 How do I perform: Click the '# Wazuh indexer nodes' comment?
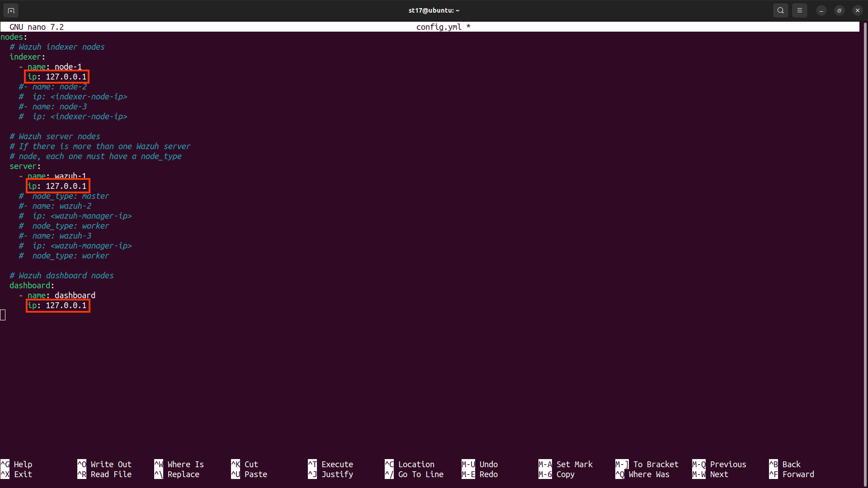(x=57, y=47)
